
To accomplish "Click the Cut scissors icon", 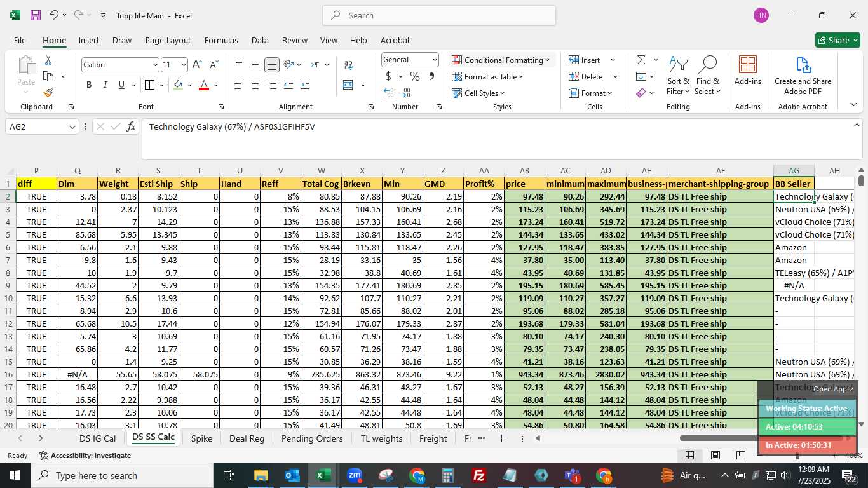I will (48, 60).
